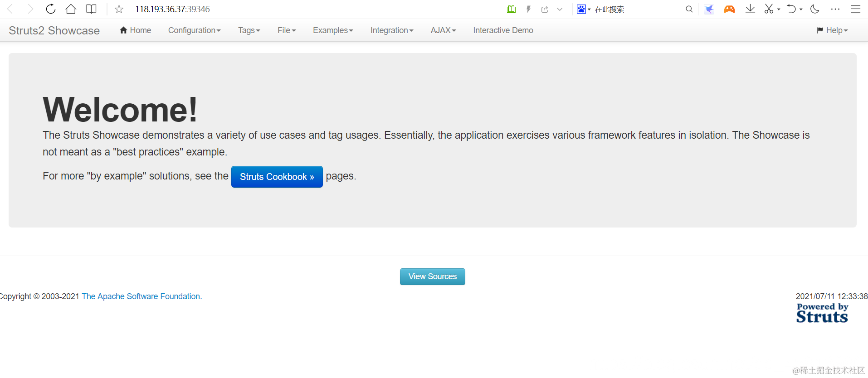The height and width of the screenshot is (378, 868).
Task: Open the File dropdown menu
Action: tap(287, 30)
